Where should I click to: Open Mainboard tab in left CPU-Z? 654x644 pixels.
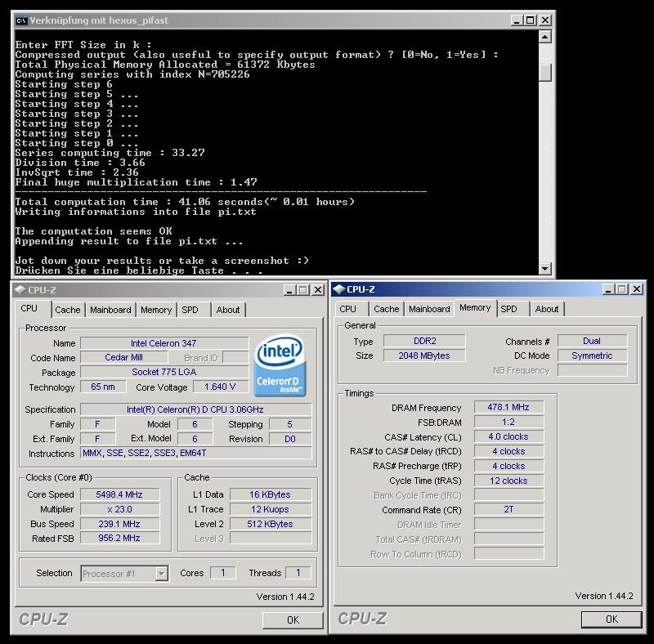point(110,310)
